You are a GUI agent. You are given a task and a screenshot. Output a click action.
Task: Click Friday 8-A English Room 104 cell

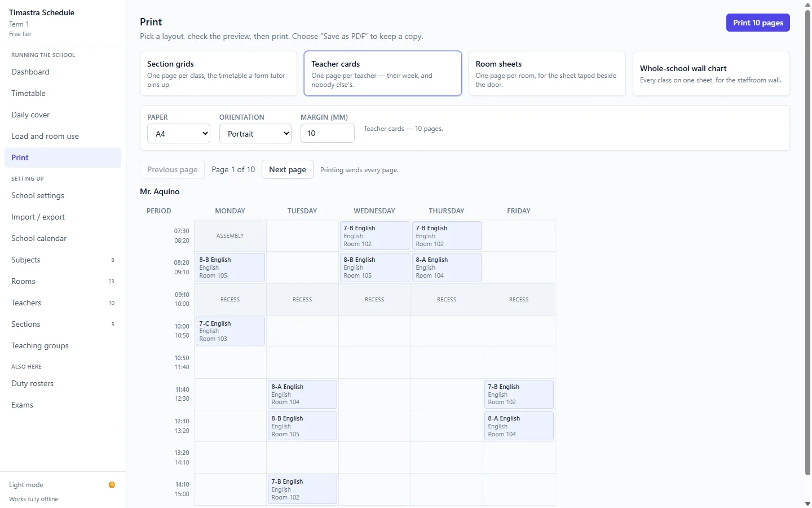[519, 426]
